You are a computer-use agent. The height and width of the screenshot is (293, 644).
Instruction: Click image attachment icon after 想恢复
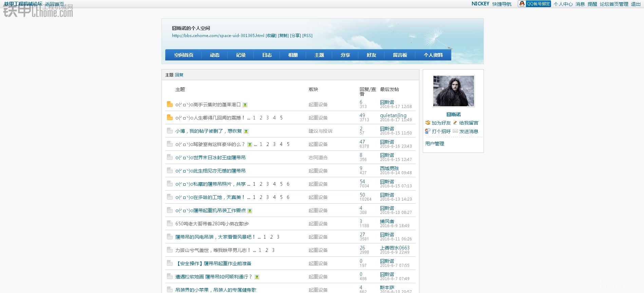coord(246,131)
